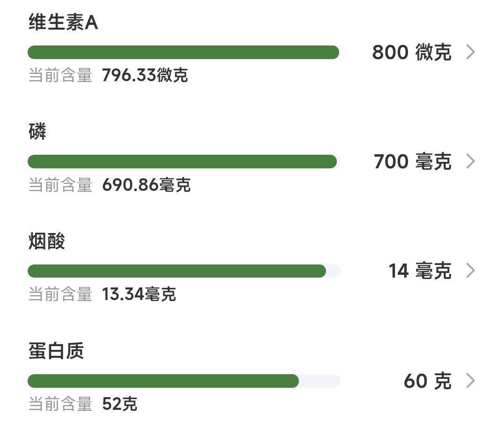Select the 磷 nutrient title
The image size is (504, 430).
click(x=37, y=132)
